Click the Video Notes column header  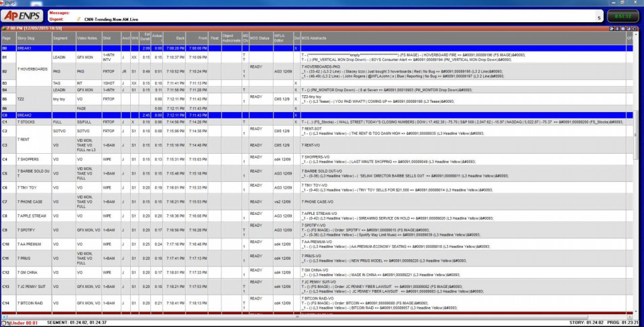[88, 38]
